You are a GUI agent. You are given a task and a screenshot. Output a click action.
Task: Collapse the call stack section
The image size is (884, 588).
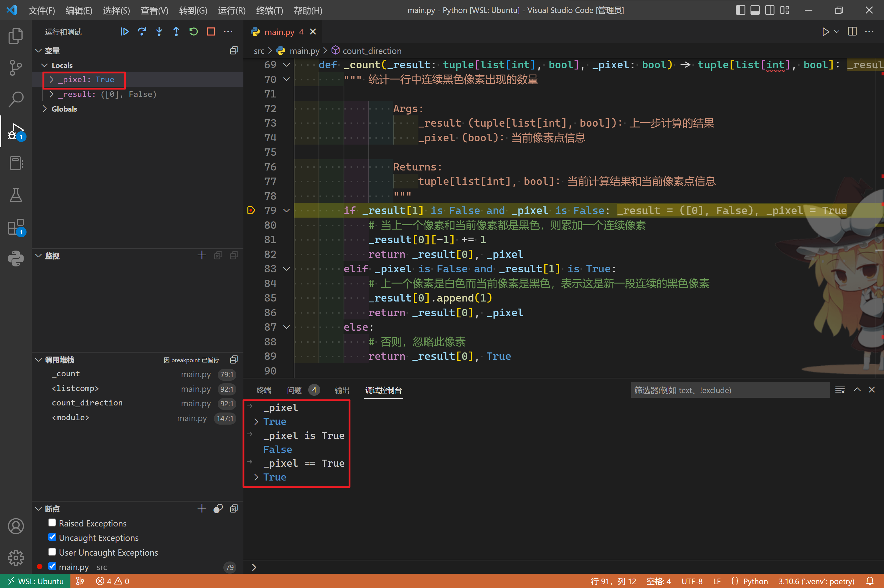pyautogui.click(x=38, y=360)
